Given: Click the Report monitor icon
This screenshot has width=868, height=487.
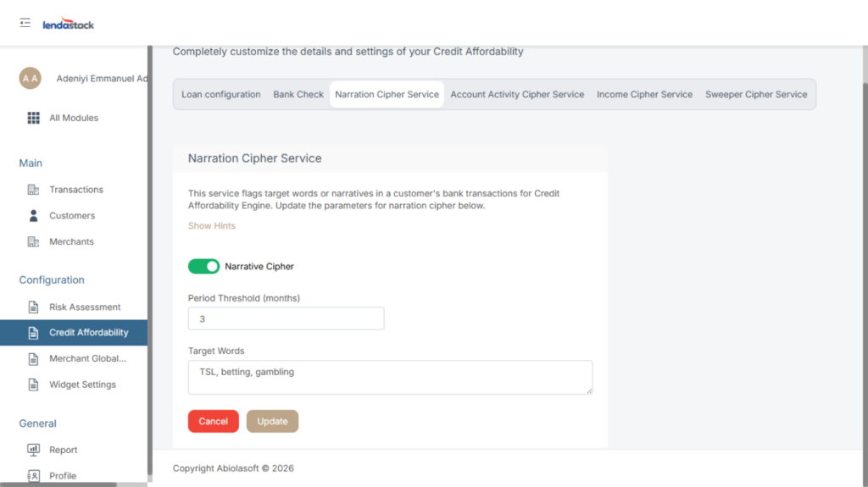Looking at the screenshot, I should (34, 450).
